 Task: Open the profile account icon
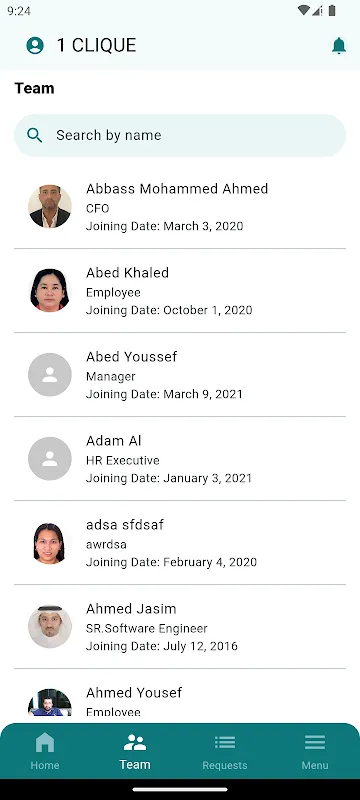tap(35, 45)
